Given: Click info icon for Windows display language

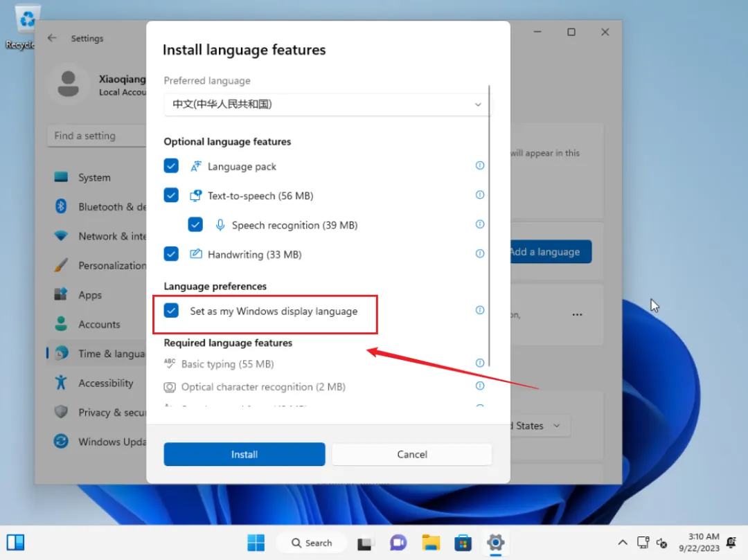Looking at the screenshot, I should 479,310.
